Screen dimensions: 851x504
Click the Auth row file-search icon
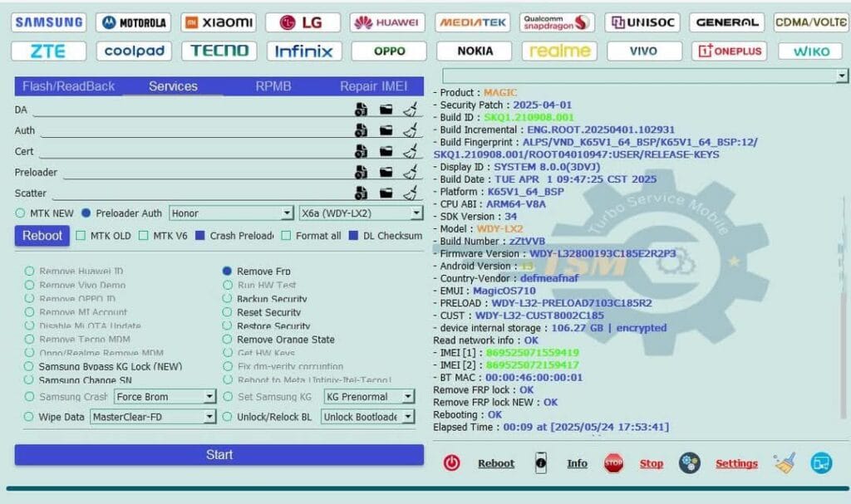pyautogui.click(x=361, y=130)
